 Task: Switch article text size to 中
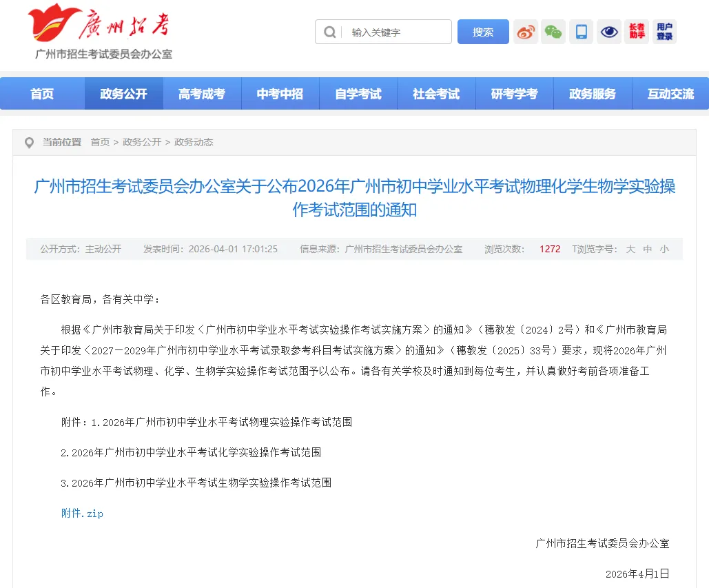647,249
